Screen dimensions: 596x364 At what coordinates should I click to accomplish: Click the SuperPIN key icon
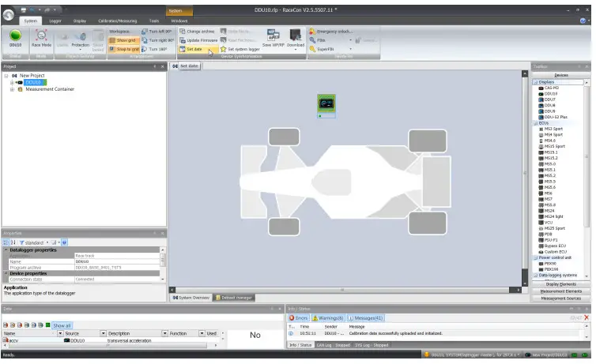[x=312, y=49]
